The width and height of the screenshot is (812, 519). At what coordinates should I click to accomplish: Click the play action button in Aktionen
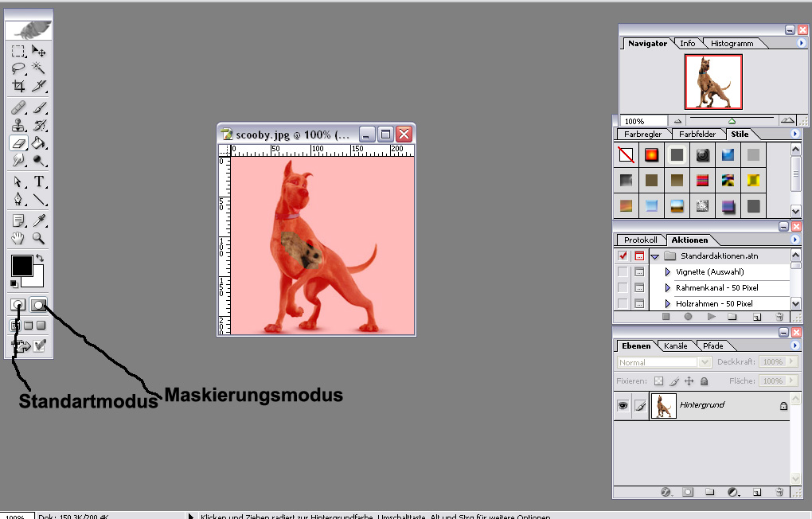coord(712,317)
